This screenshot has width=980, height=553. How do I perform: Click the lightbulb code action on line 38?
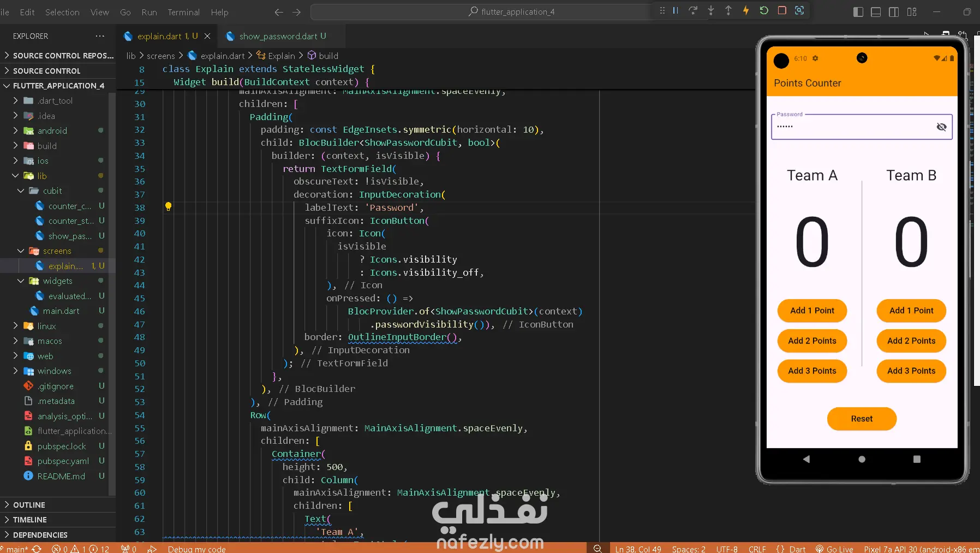point(168,206)
